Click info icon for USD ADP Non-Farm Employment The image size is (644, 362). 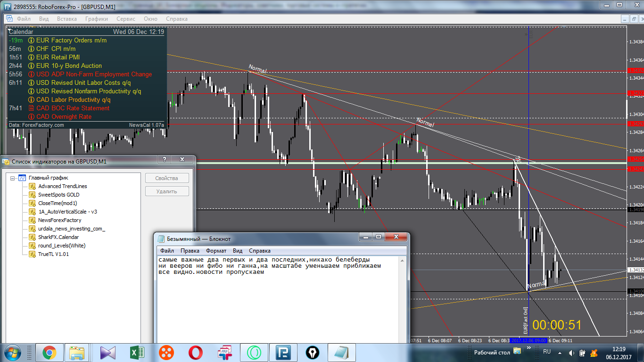tap(32, 74)
